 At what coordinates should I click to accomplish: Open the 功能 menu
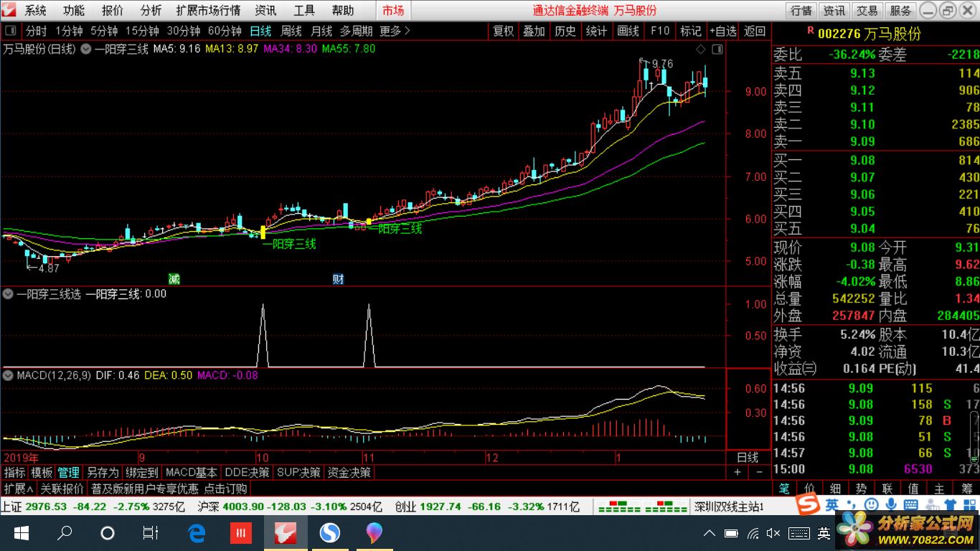tap(73, 10)
